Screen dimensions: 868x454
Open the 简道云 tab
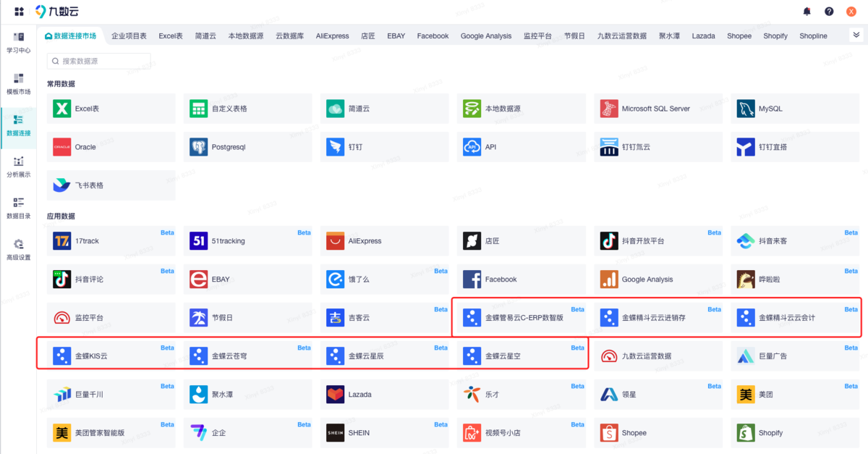point(205,35)
